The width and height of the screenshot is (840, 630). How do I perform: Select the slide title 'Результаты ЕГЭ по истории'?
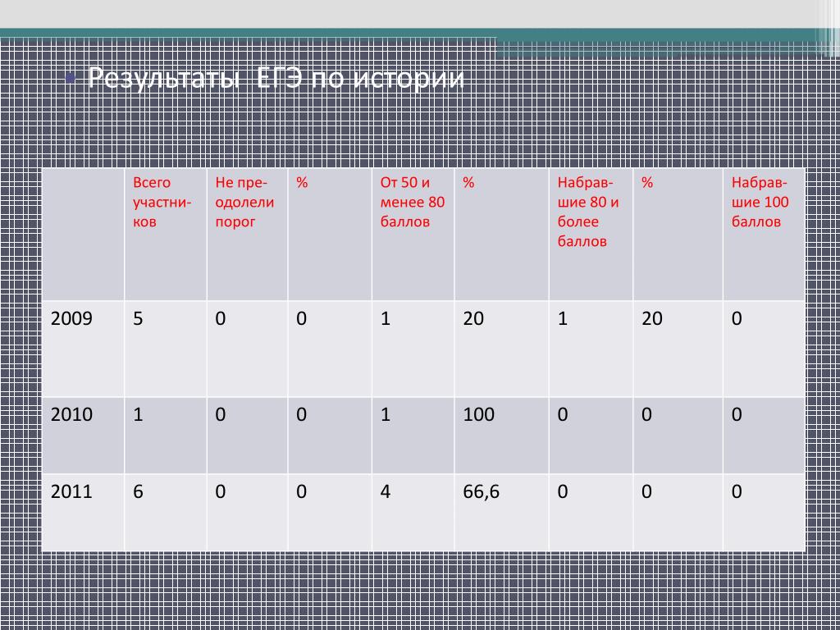click(276, 79)
